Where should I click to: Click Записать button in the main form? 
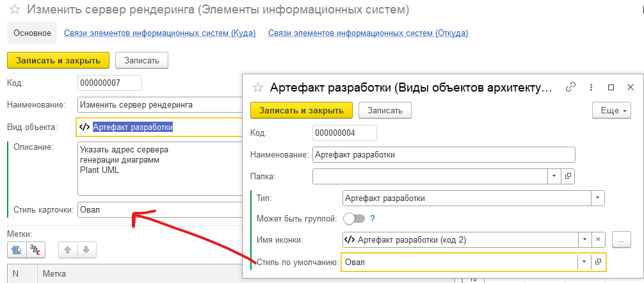[141, 60]
